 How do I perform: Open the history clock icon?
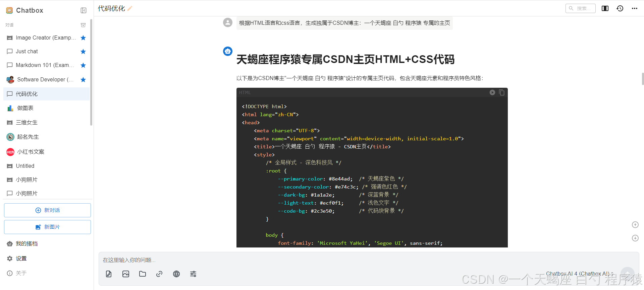click(620, 8)
